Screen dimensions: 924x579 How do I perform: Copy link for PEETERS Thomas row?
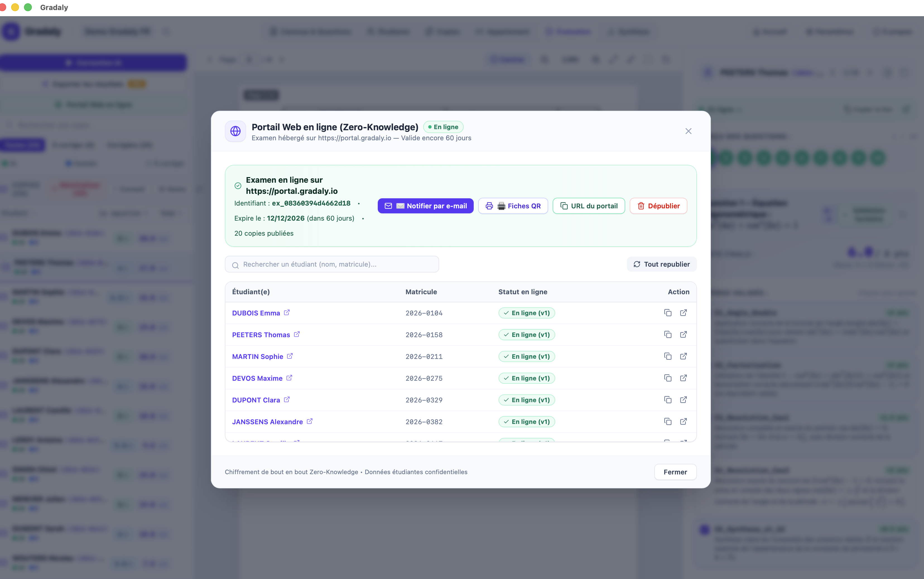click(667, 335)
